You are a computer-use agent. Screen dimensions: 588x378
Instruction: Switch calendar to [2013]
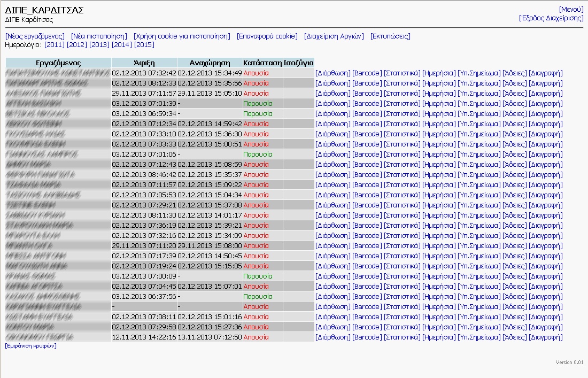[x=99, y=45]
